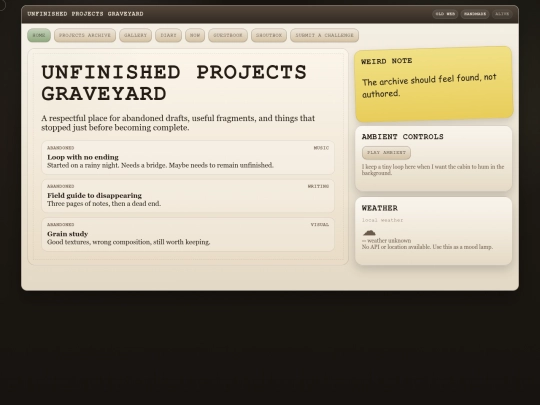Click 'Three pages of notes' description
The height and width of the screenshot is (405, 540).
(x=104, y=204)
